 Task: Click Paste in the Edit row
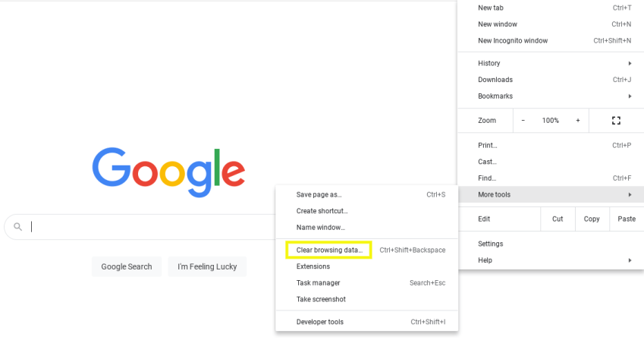(x=627, y=219)
